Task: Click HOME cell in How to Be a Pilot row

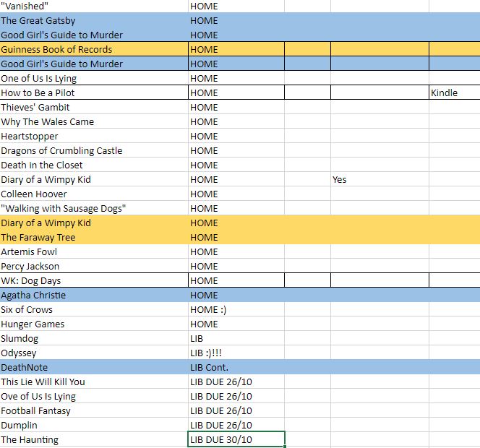Action: 236,92
